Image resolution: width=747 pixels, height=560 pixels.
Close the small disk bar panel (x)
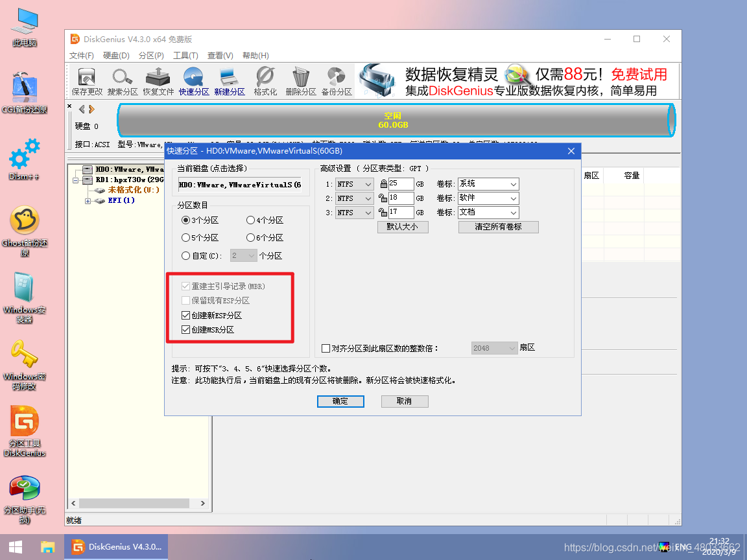(x=69, y=106)
